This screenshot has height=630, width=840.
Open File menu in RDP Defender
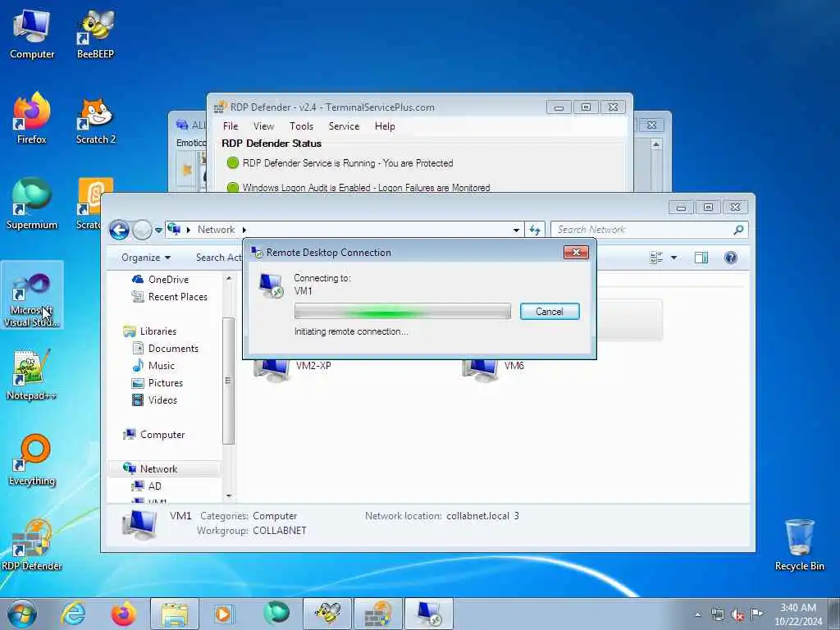click(x=231, y=126)
